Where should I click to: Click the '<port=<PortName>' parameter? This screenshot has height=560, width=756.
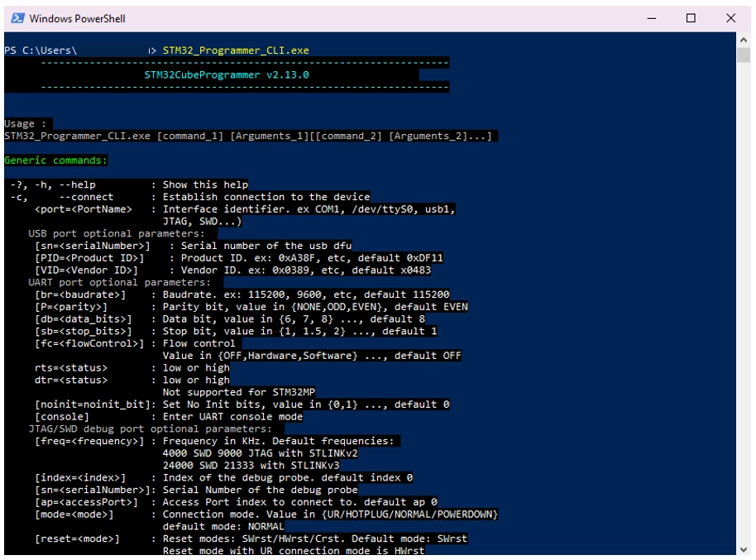click(83, 208)
